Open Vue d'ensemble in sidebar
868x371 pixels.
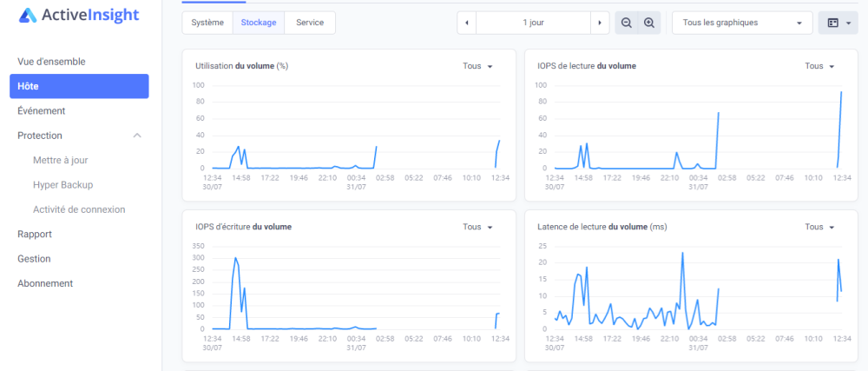tap(51, 62)
